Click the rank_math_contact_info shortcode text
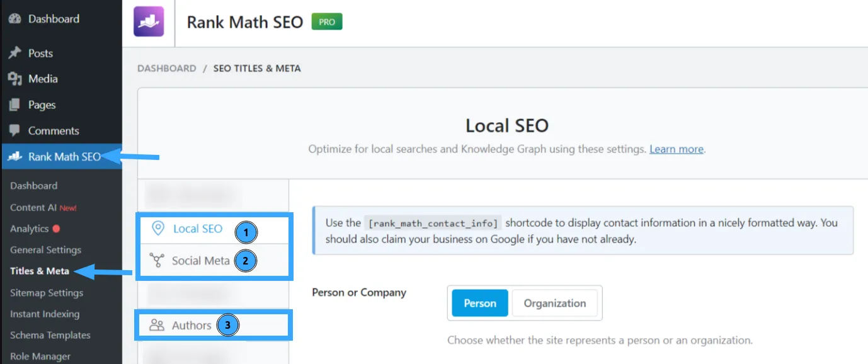The image size is (868, 364). pyautogui.click(x=433, y=223)
